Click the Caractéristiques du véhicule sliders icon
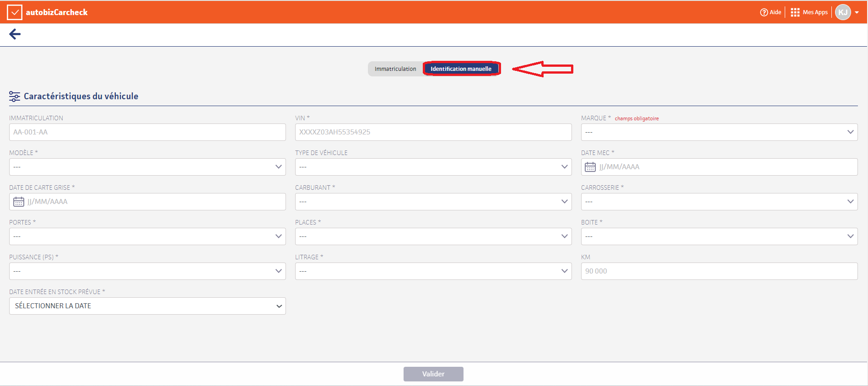 (15, 96)
